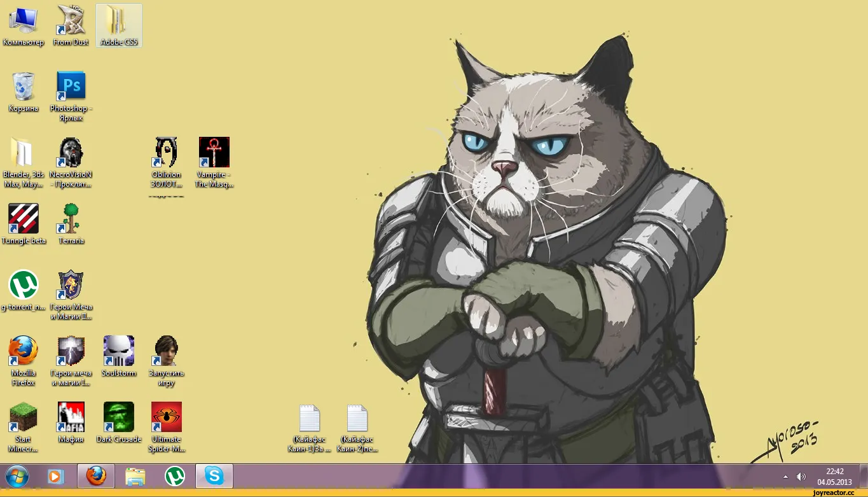The width and height of the screenshot is (868, 497).
Task: Select the Mozilla Firefox desktop icon
Action: pyautogui.click(x=24, y=361)
